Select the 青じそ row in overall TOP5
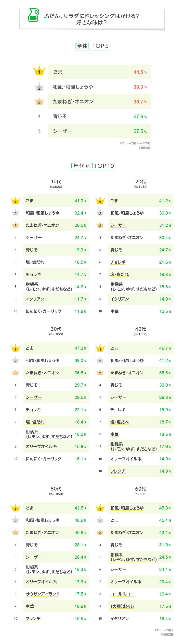184x644 pixels. click(x=99, y=116)
